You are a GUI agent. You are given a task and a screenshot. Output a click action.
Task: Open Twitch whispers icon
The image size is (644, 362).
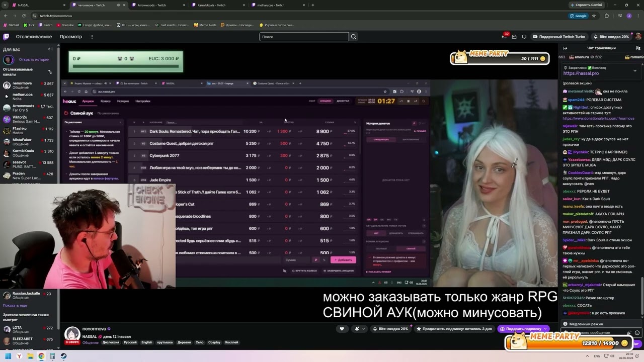click(x=524, y=37)
